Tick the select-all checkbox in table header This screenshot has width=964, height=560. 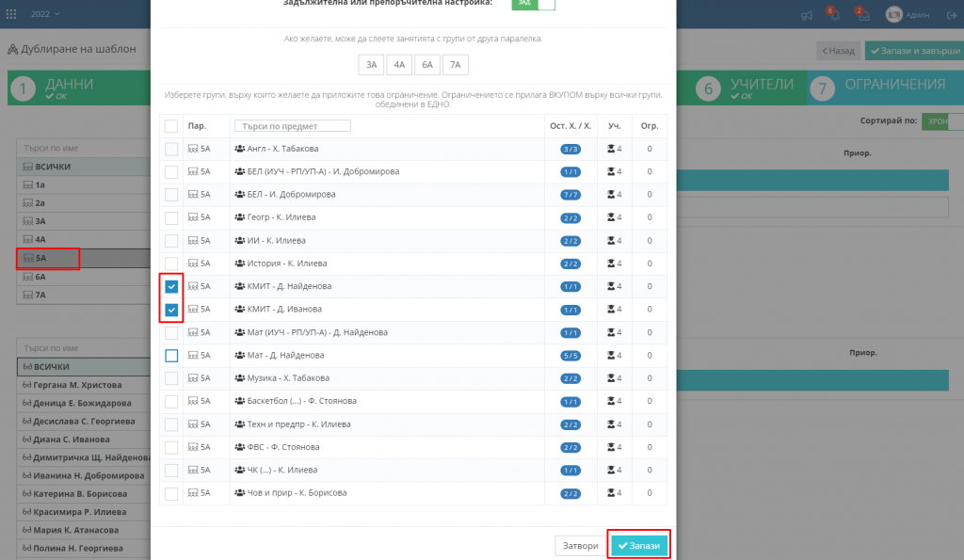pyautogui.click(x=171, y=125)
